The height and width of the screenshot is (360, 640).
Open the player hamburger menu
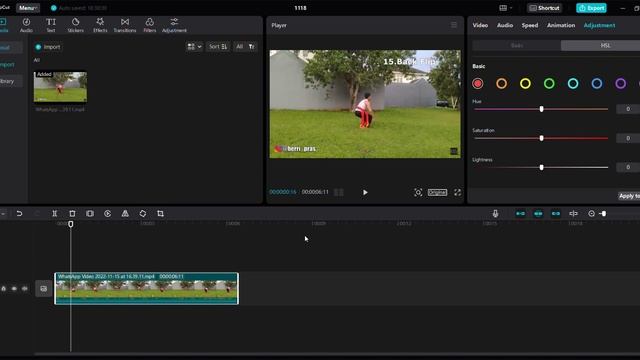(454, 25)
